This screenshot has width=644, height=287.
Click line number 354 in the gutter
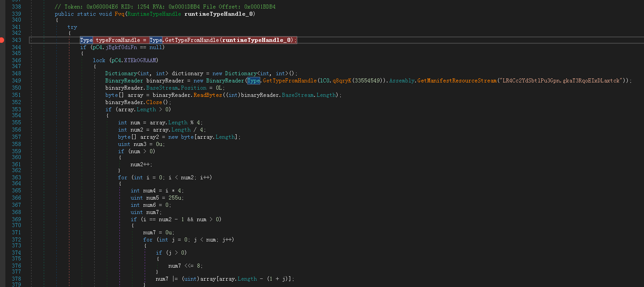16,115
